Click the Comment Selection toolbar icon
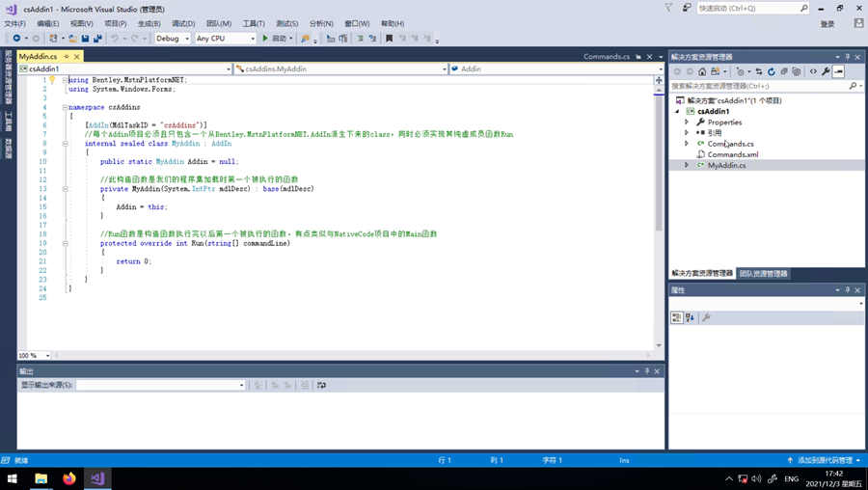This screenshot has height=490, width=868. tap(360, 39)
